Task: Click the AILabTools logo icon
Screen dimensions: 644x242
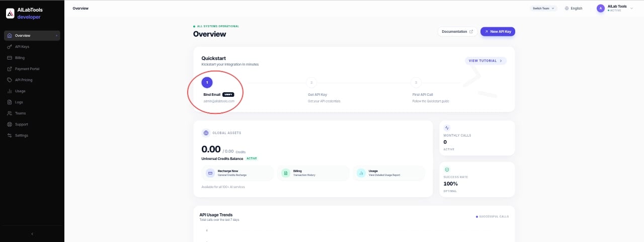Action: 10,13
